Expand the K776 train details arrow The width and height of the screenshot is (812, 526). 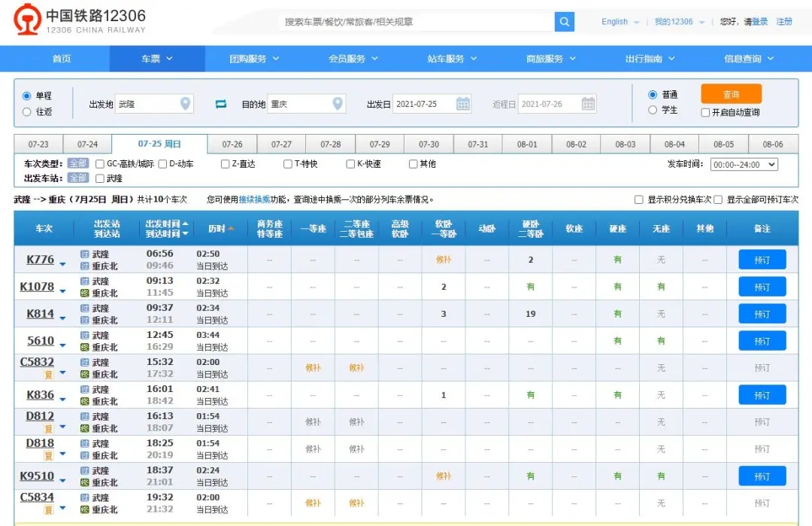(63, 264)
